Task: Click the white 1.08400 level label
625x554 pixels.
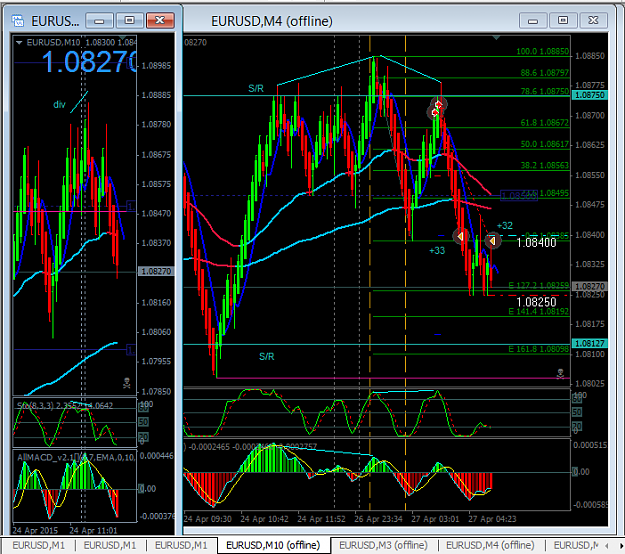Action: (x=536, y=243)
